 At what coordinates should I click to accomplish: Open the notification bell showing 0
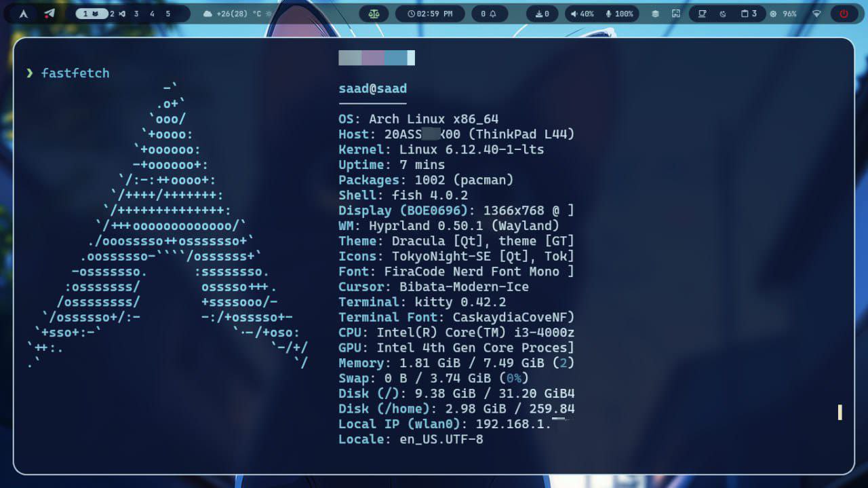489,14
